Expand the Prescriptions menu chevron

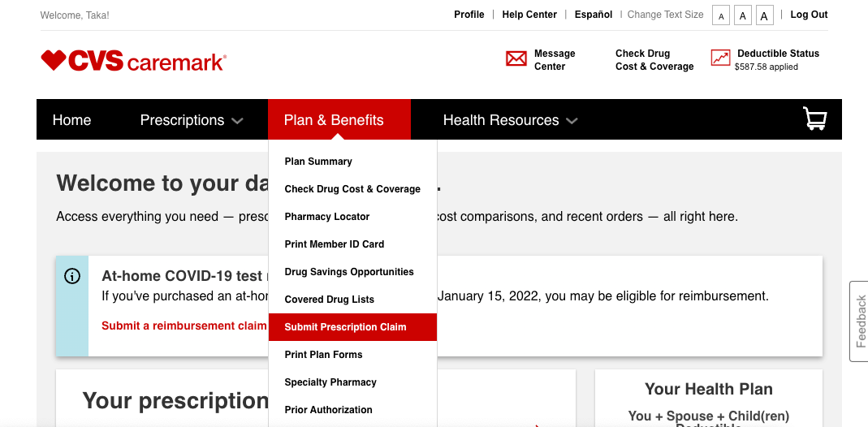pyautogui.click(x=237, y=121)
